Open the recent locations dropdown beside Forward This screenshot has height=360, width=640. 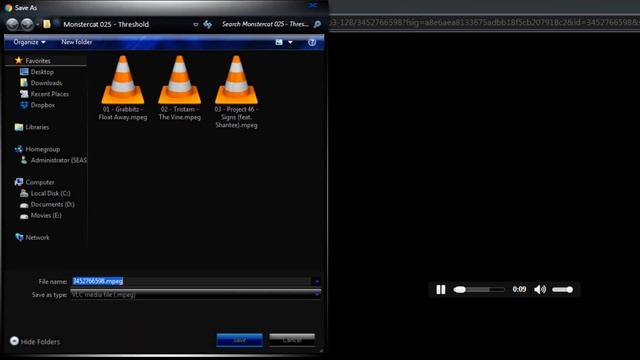point(37,24)
